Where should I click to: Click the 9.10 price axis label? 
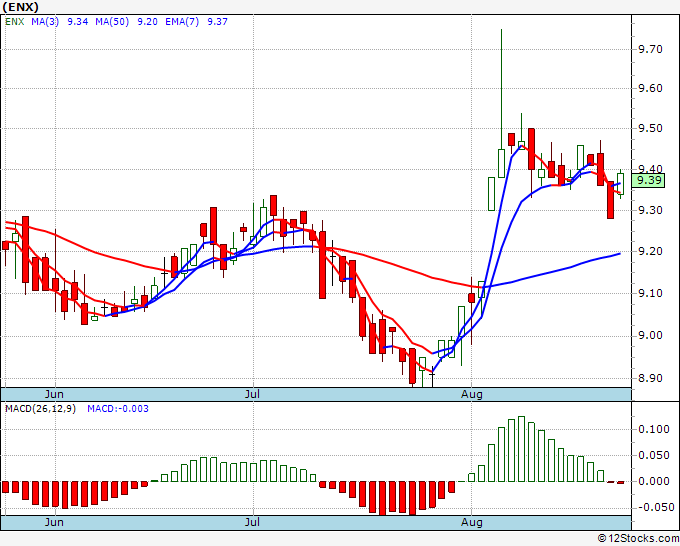click(x=651, y=294)
